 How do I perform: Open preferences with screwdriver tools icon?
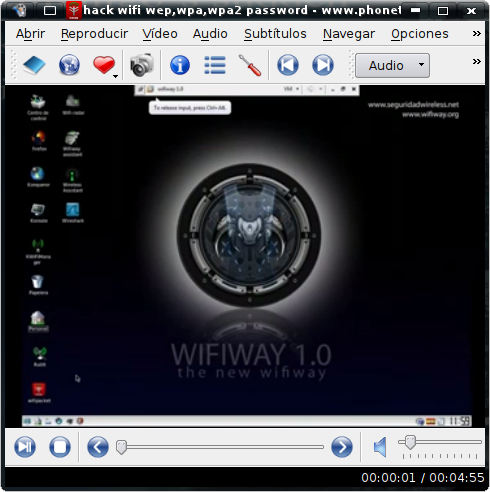coord(250,65)
